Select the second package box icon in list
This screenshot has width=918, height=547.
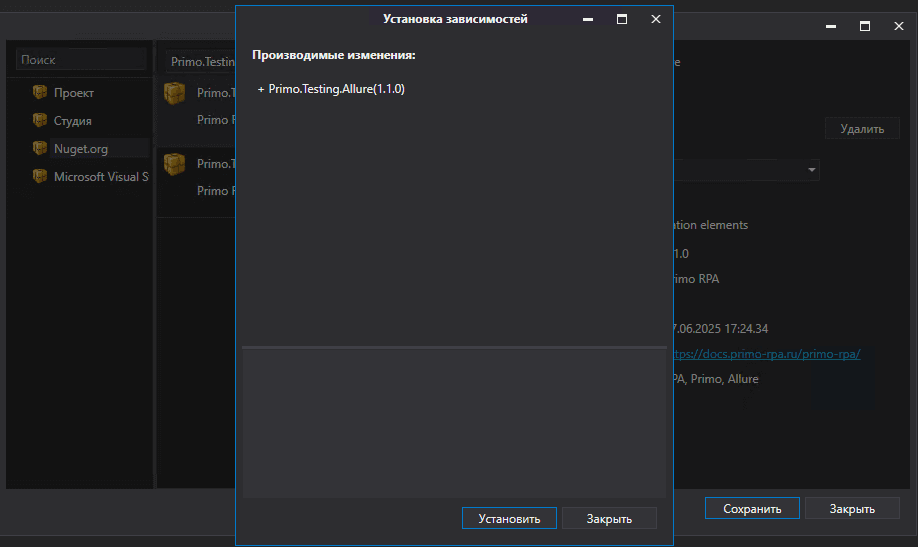coord(175,163)
